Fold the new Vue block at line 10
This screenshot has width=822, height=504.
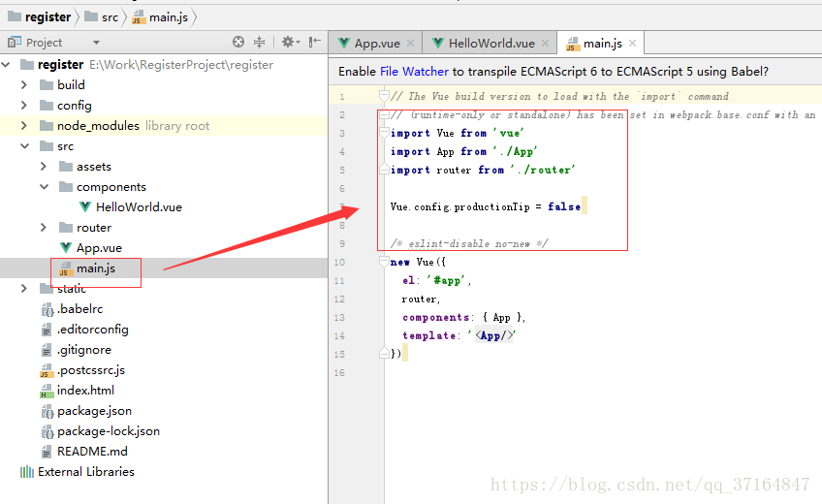pyautogui.click(x=384, y=262)
